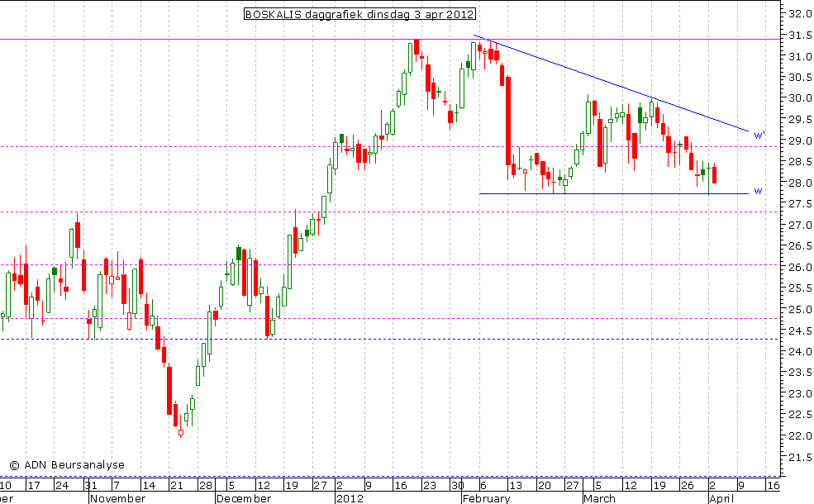Click date label 24 on time axis

(62, 486)
